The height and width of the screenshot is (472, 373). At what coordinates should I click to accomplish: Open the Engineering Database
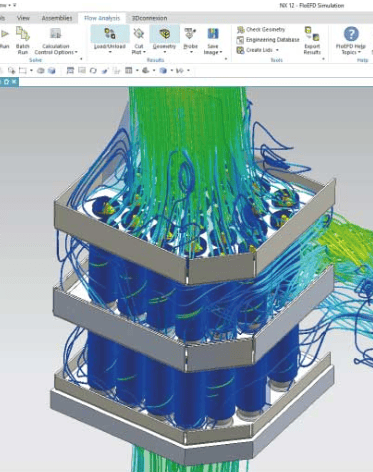tap(268, 40)
